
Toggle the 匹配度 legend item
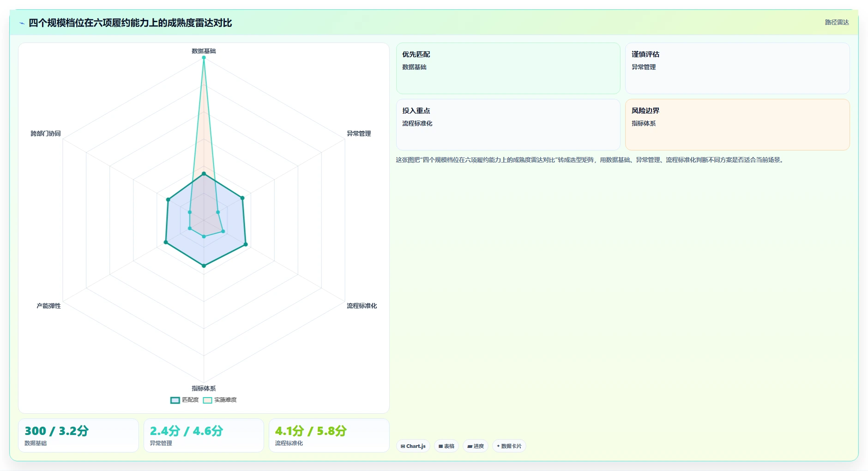pyautogui.click(x=185, y=400)
